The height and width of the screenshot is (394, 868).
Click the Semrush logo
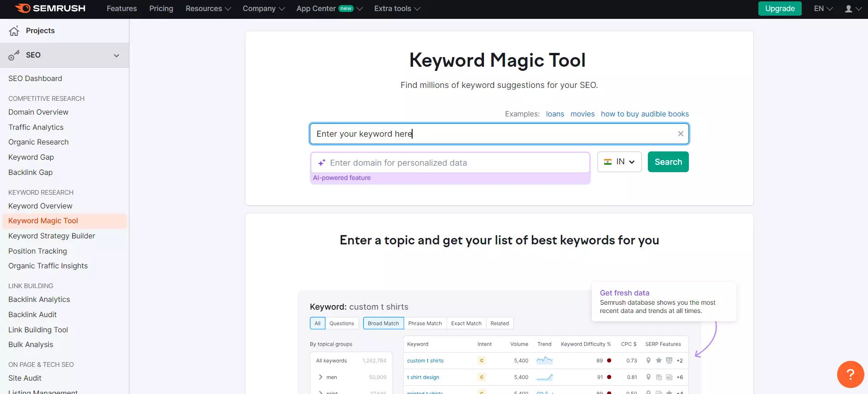[x=50, y=8]
